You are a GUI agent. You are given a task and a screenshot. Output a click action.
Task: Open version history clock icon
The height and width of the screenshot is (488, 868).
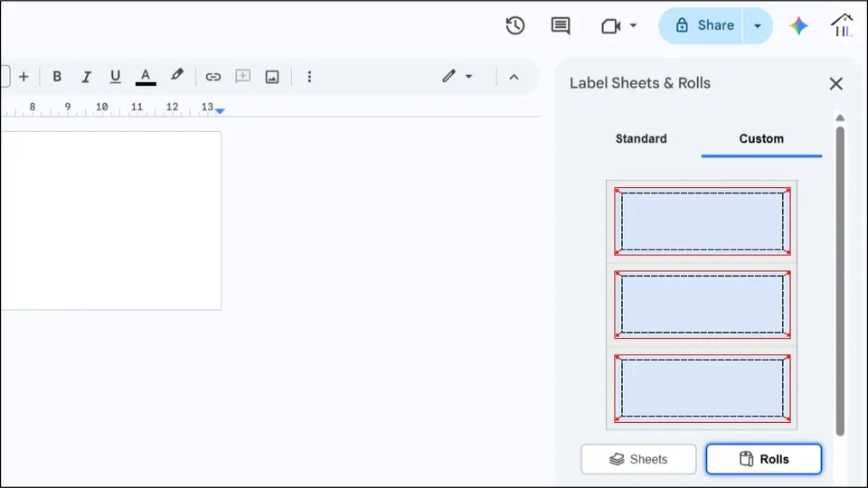click(x=514, y=25)
